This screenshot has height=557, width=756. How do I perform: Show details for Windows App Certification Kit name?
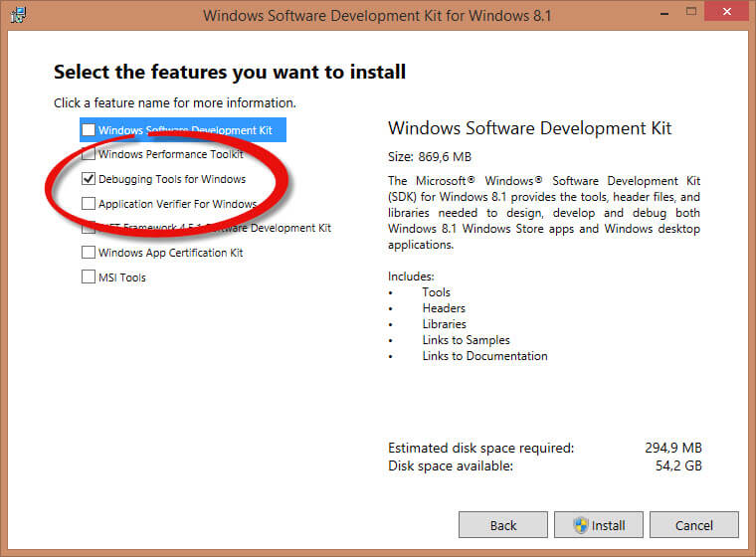pos(171,253)
